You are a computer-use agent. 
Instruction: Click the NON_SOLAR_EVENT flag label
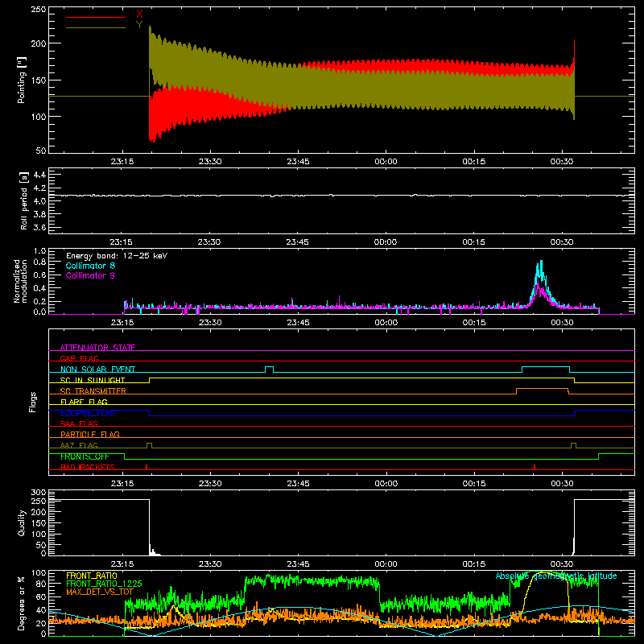click(x=97, y=369)
